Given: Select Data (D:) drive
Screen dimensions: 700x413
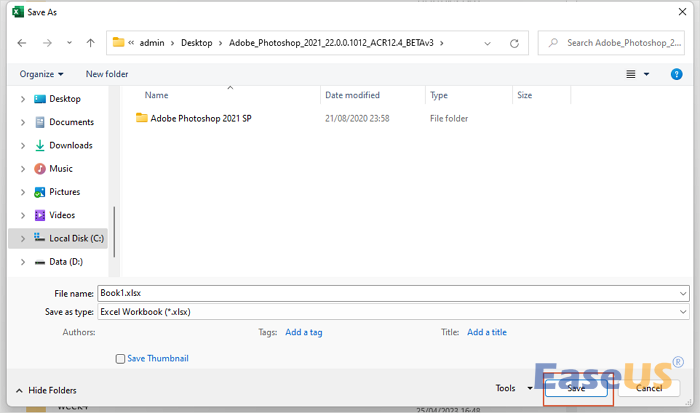Looking at the screenshot, I should pyautogui.click(x=66, y=262).
